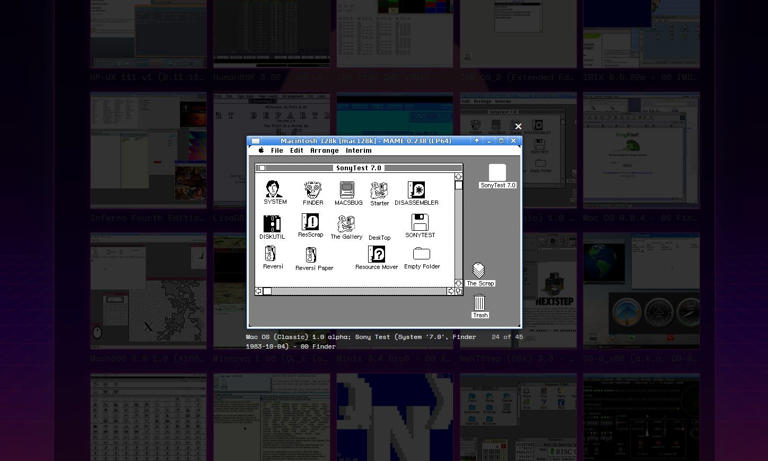Image resolution: width=768 pixels, height=461 pixels.
Task: Open the MAME window menu button
Action: pyautogui.click(x=255, y=141)
